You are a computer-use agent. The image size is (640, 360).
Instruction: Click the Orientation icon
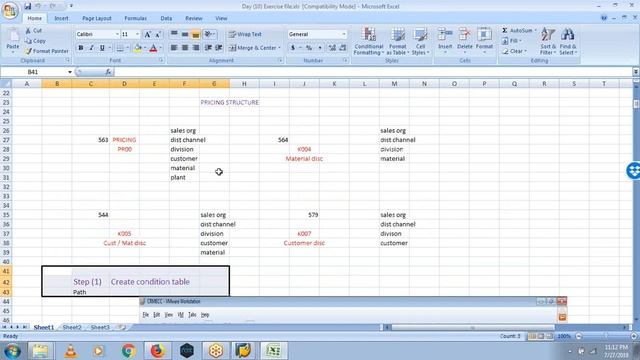click(x=209, y=34)
